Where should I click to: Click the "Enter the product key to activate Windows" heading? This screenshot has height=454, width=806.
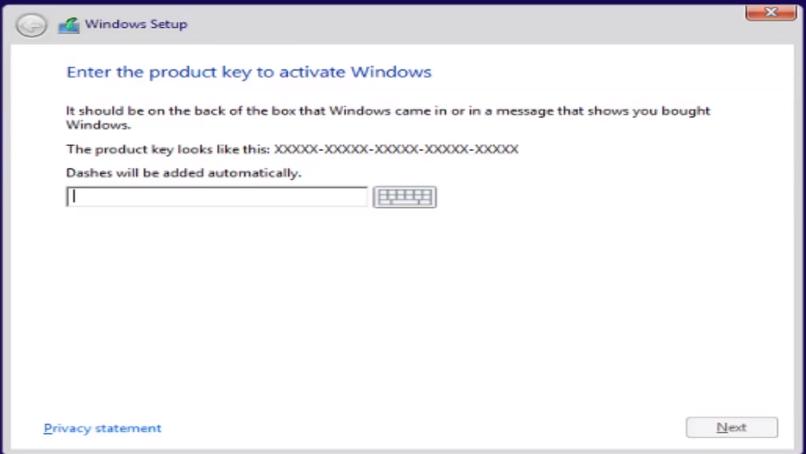(249, 72)
